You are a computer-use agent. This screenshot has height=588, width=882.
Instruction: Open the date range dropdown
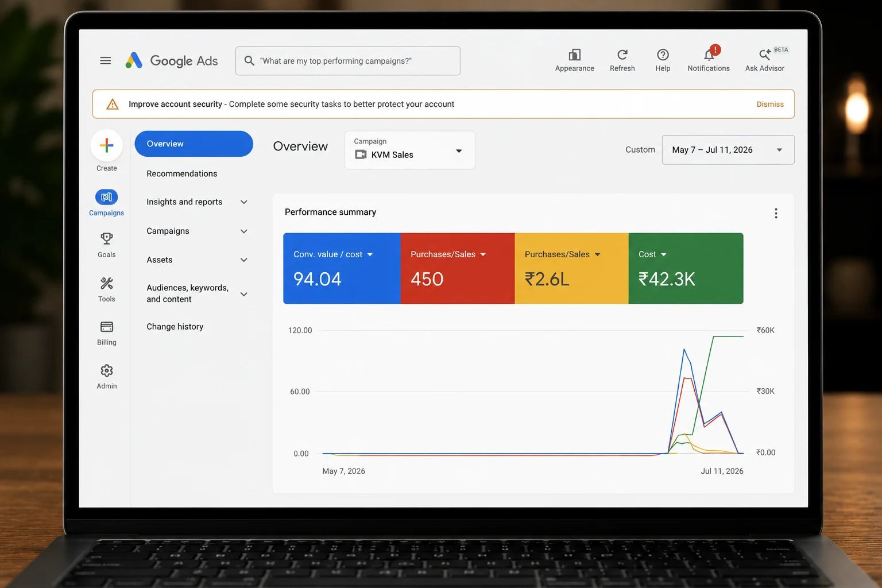pyautogui.click(x=728, y=150)
